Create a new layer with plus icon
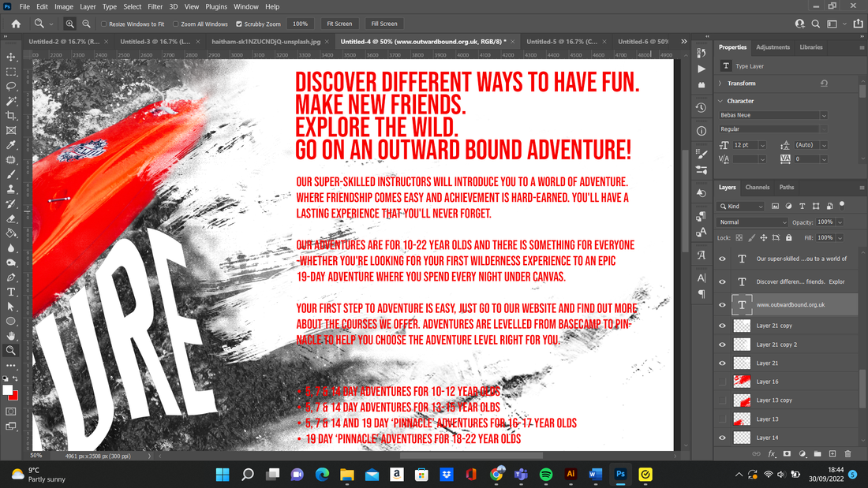Viewport: 868px width, 488px height. click(x=832, y=453)
